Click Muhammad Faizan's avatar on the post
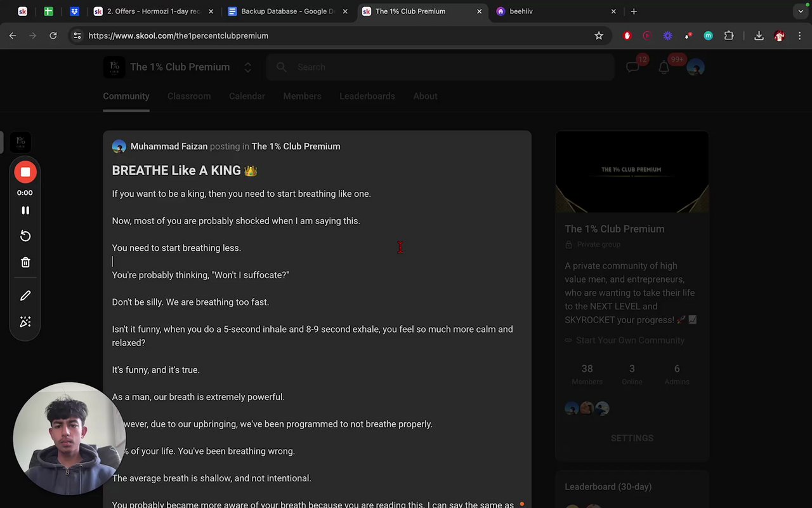The height and width of the screenshot is (508, 812). coord(119,147)
